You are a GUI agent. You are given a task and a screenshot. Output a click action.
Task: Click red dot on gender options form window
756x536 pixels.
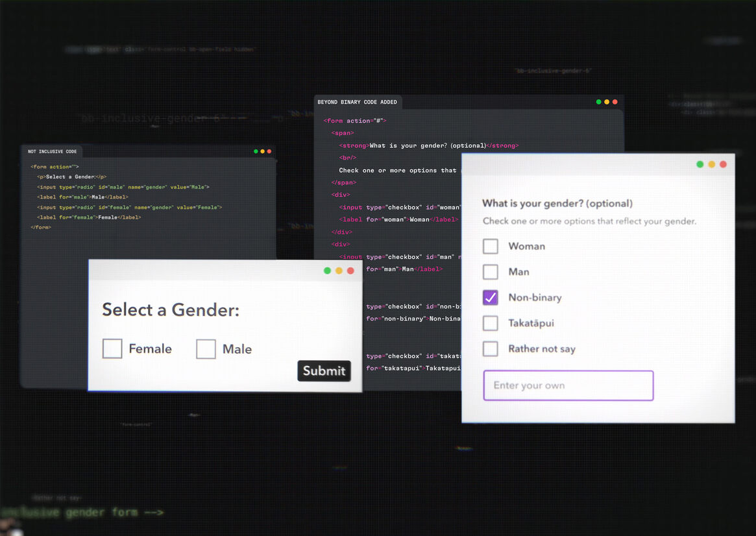pyautogui.click(x=723, y=164)
